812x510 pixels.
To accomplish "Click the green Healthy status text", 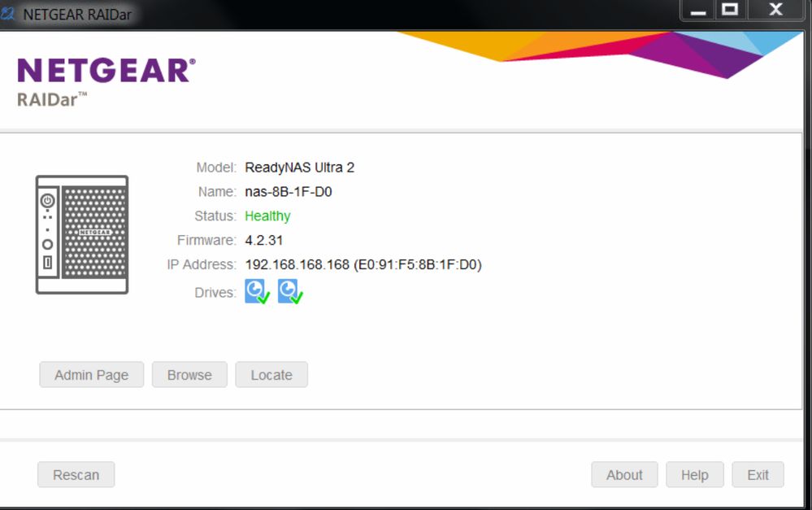I will tap(267, 216).
